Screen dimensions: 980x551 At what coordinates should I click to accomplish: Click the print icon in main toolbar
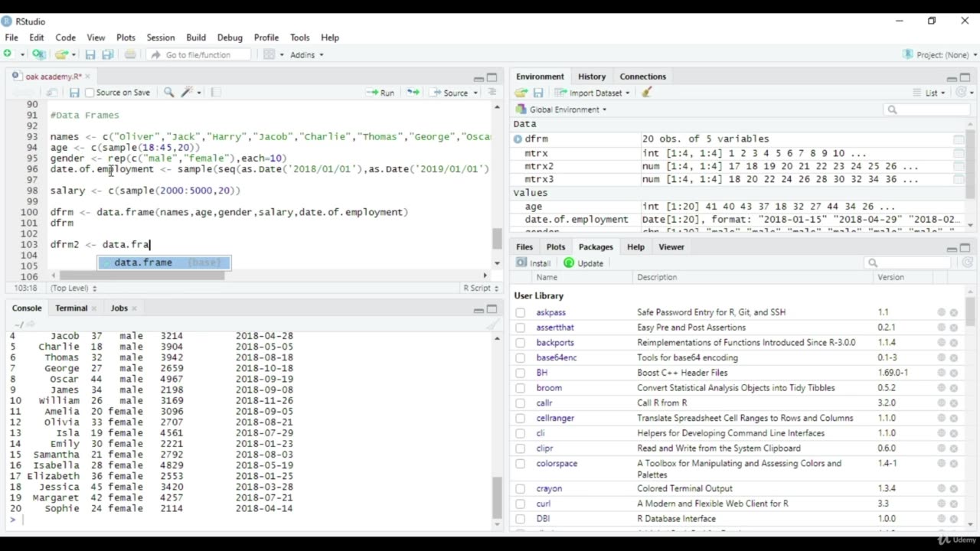pos(130,54)
